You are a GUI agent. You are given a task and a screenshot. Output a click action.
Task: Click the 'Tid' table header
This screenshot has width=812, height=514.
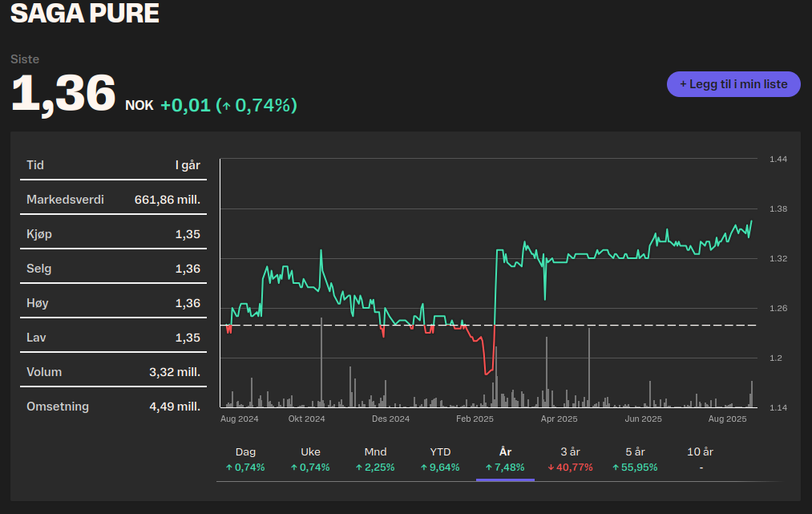pyautogui.click(x=35, y=165)
